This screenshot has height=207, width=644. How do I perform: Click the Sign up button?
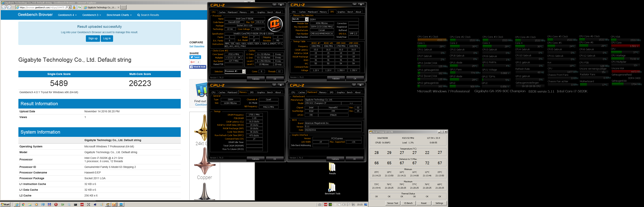coord(93,39)
